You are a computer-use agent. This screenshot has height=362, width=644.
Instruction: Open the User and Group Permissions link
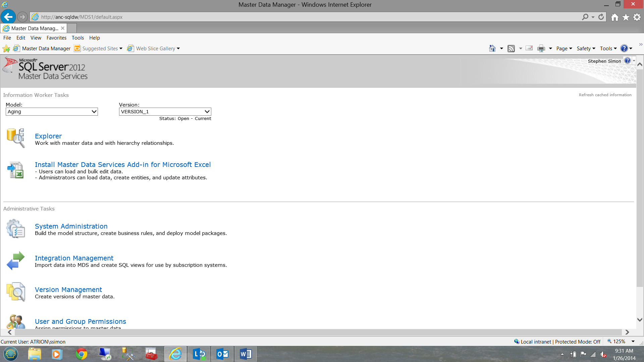(x=80, y=321)
